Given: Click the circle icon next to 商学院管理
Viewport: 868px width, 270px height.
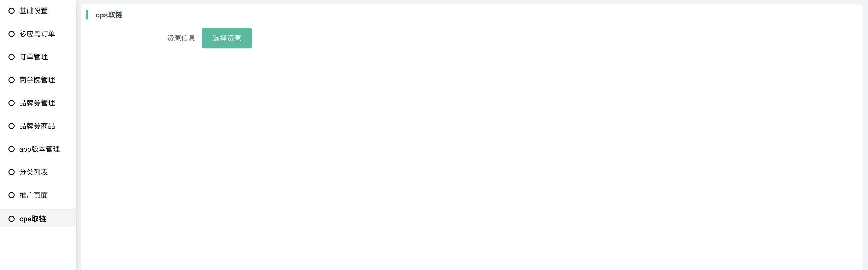Looking at the screenshot, I should [x=12, y=80].
